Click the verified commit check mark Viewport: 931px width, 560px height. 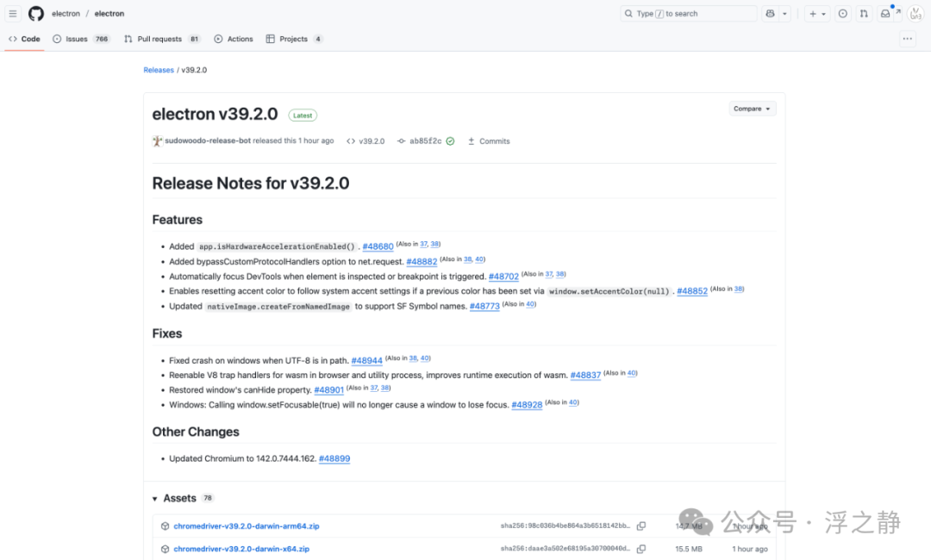pos(450,141)
